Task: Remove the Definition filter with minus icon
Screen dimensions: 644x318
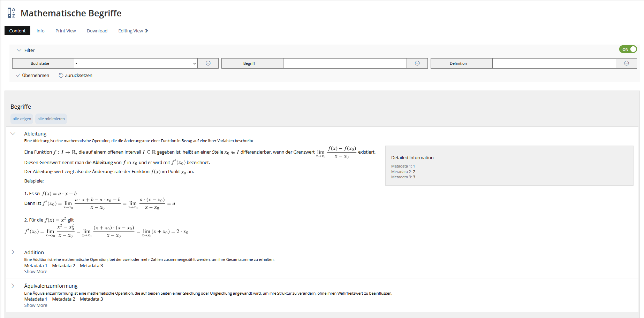Action: pos(626,63)
